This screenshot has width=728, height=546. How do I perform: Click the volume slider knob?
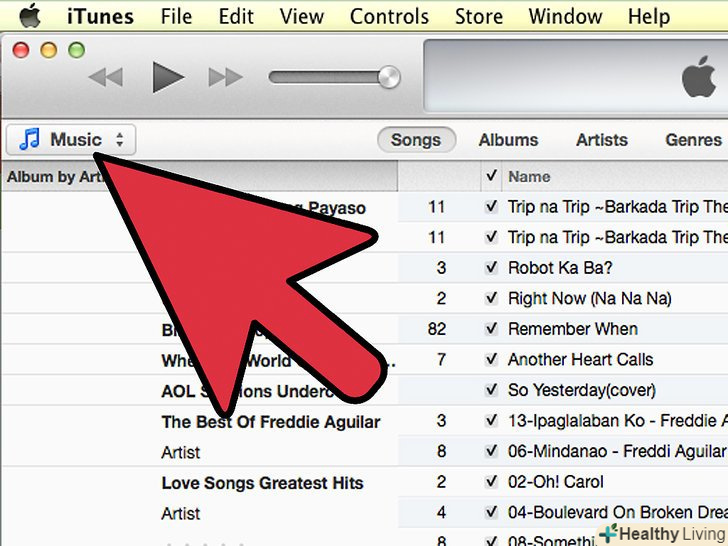[389, 77]
